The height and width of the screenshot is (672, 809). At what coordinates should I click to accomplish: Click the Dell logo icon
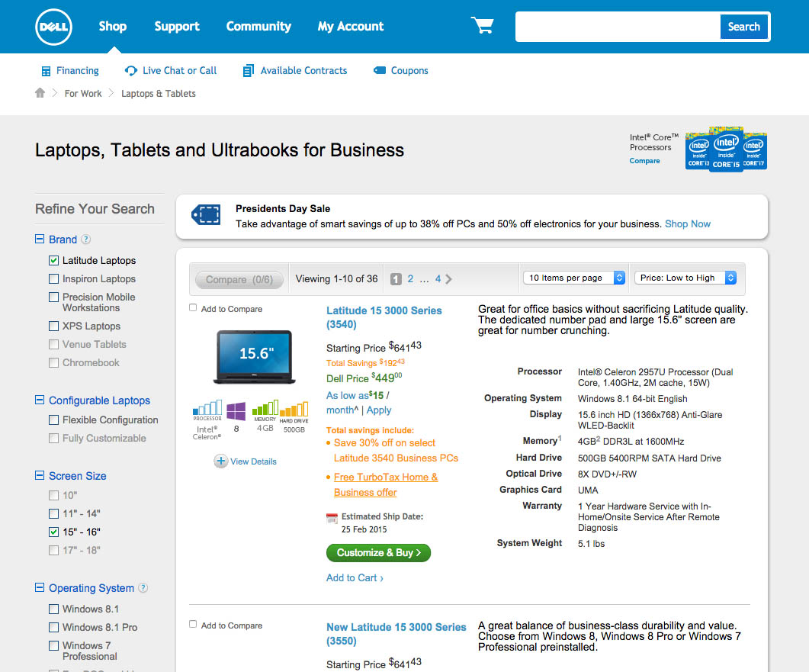pyautogui.click(x=53, y=27)
